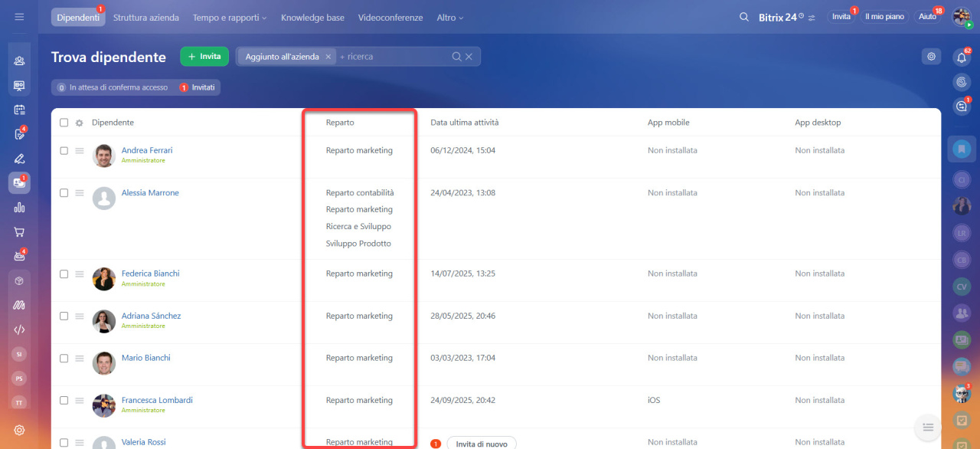The height and width of the screenshot is (449, 980).
Task: Click the bar chart analytics sidebar icon
Action: point(19,207)
